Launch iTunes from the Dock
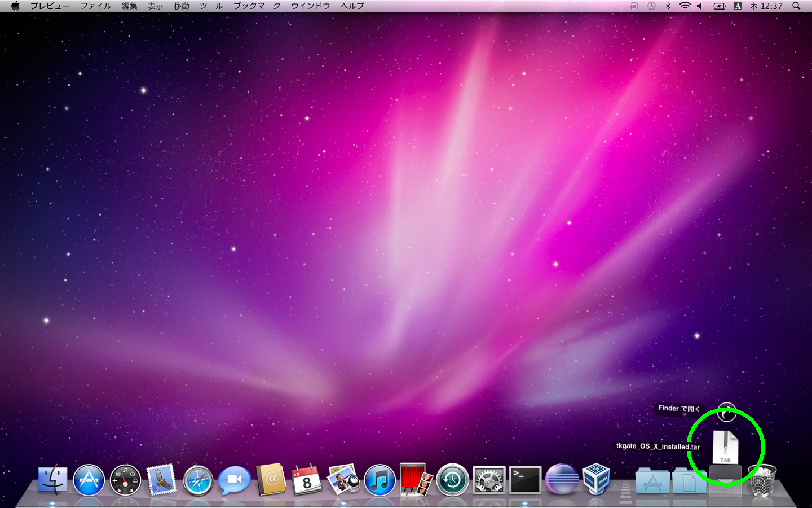This screenshot has height=508, width=812. click(379, 480)
